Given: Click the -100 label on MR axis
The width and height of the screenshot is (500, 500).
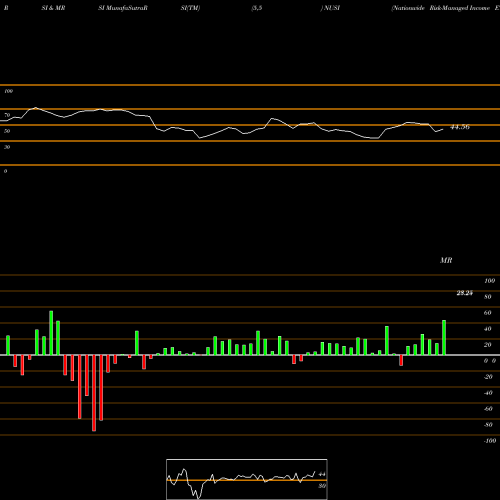Looking at the screenshot, I should coord(490,441).
